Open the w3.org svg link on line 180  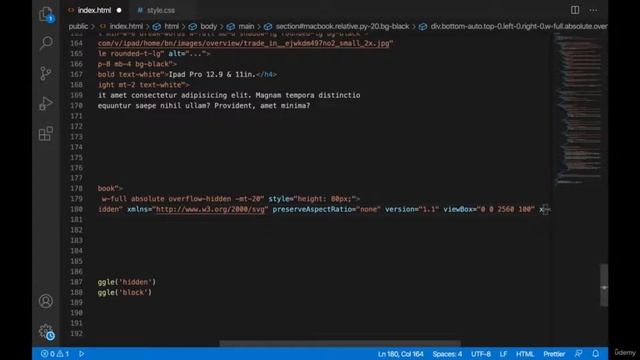click(210, 209)
